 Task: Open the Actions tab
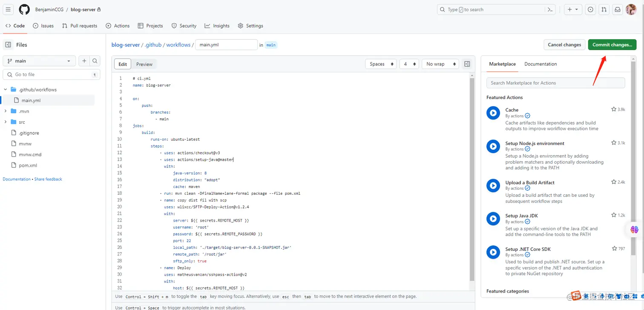tap(118, 26)
